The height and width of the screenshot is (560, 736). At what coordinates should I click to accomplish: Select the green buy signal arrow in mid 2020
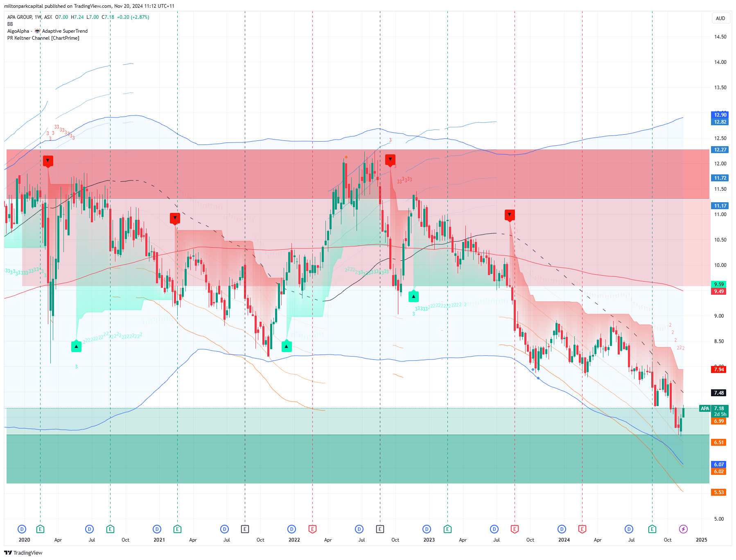click(76, 346)
